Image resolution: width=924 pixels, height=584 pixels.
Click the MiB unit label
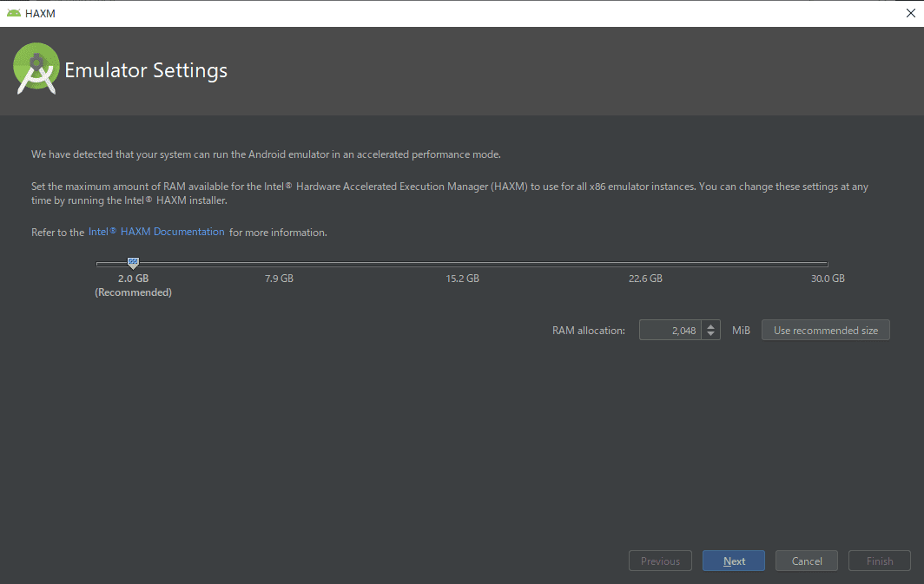(x=741, y=331)
